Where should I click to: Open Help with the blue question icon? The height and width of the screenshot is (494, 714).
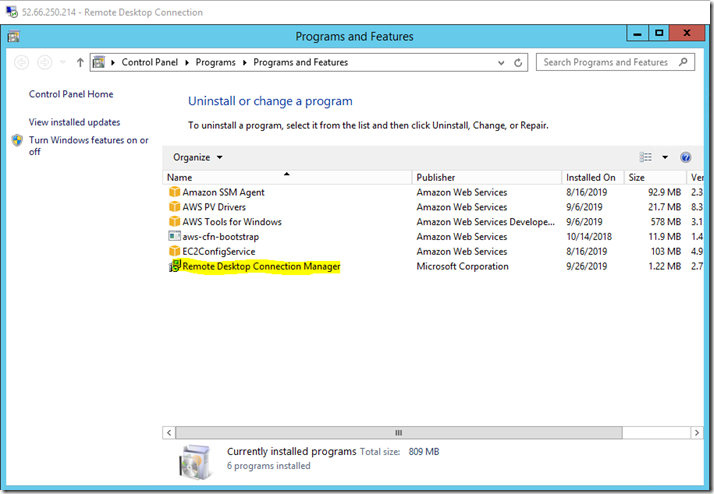tap(685, 157)
